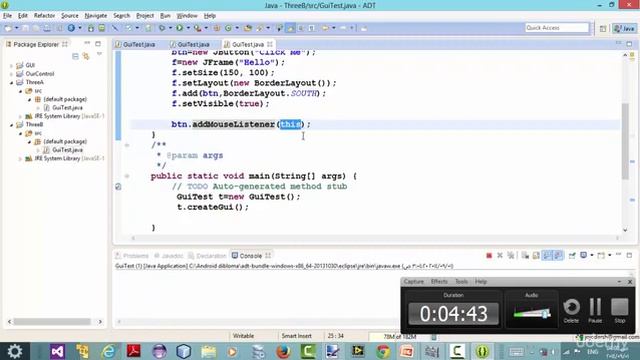Open the New wizard dropdown arrow
This screenshot has width=640, height=360.
click(x=17, y=28)
